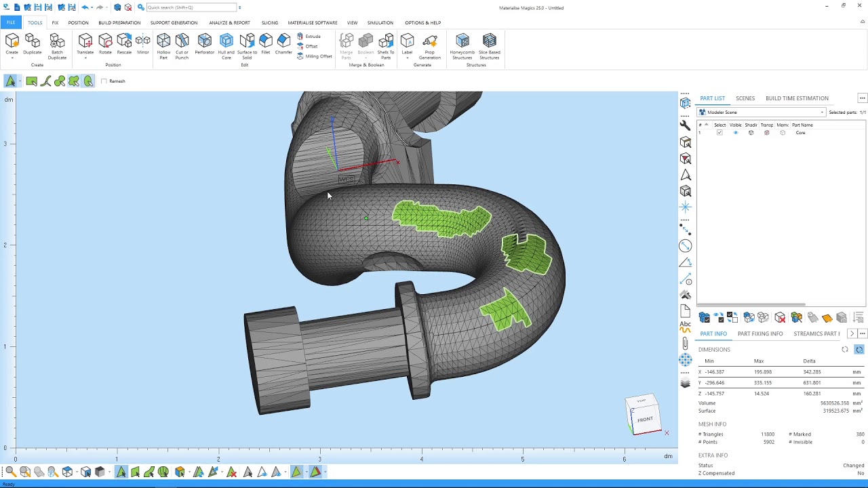Use the Mirror tool
The width and height of the screenshot is (868, 488).
coord(142,44)
